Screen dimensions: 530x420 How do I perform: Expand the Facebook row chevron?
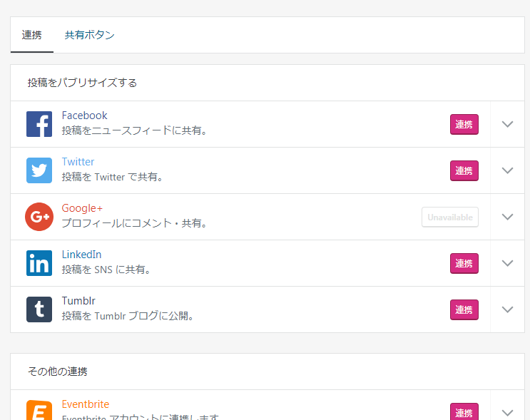507,124
